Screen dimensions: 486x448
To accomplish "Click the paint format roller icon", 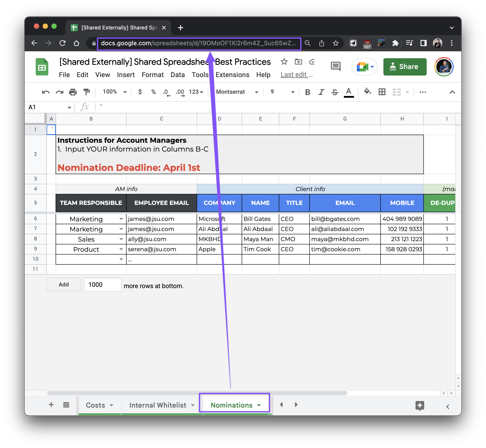I will 87,92.
